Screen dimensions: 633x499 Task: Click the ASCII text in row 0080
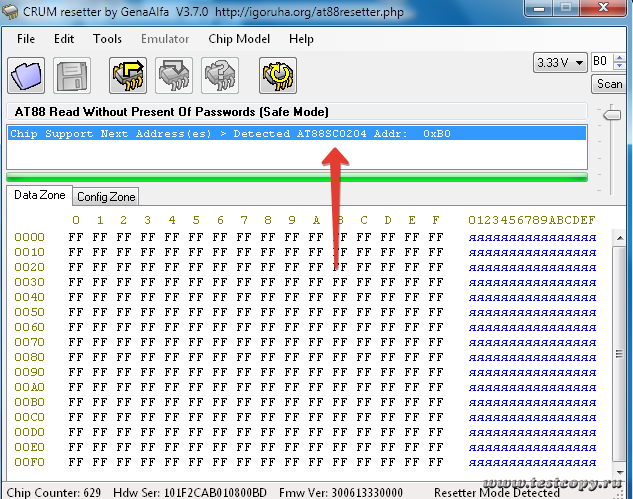(532, 357)
